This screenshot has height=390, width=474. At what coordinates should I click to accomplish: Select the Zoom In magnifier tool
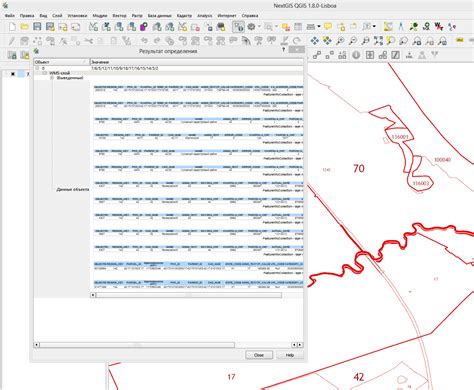pyautogui.click(x=340, y=41)
